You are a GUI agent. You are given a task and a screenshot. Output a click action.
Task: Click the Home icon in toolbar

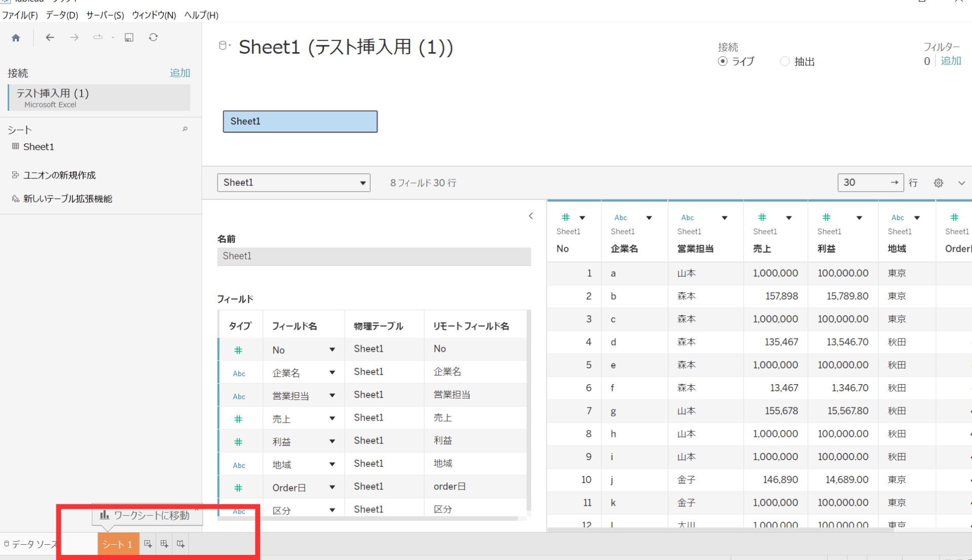pos(16,38)
